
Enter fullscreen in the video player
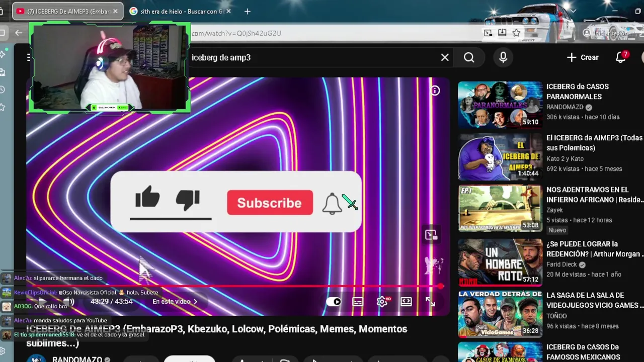[x=430, y=302]
